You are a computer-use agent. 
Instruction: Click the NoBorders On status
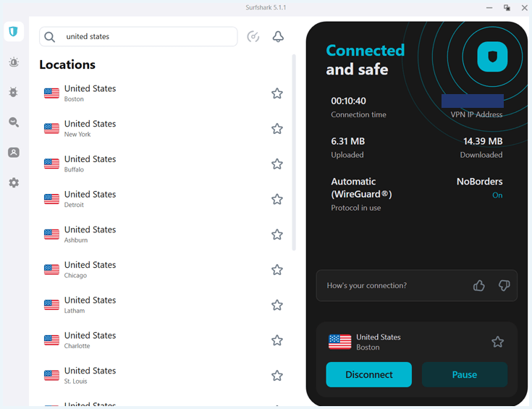[497, 195]
